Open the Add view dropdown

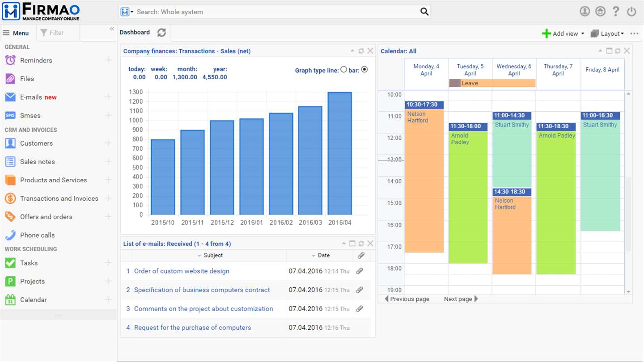563,34
